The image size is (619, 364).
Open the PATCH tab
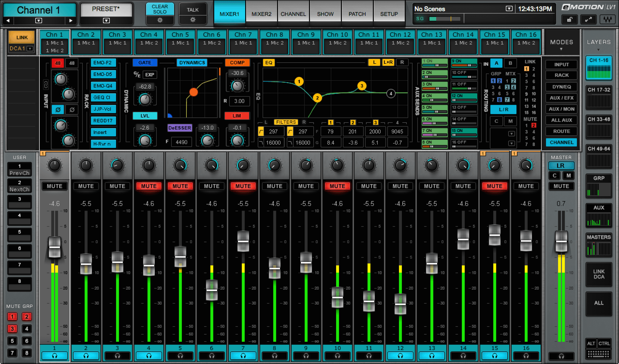(x=357, y=13)
